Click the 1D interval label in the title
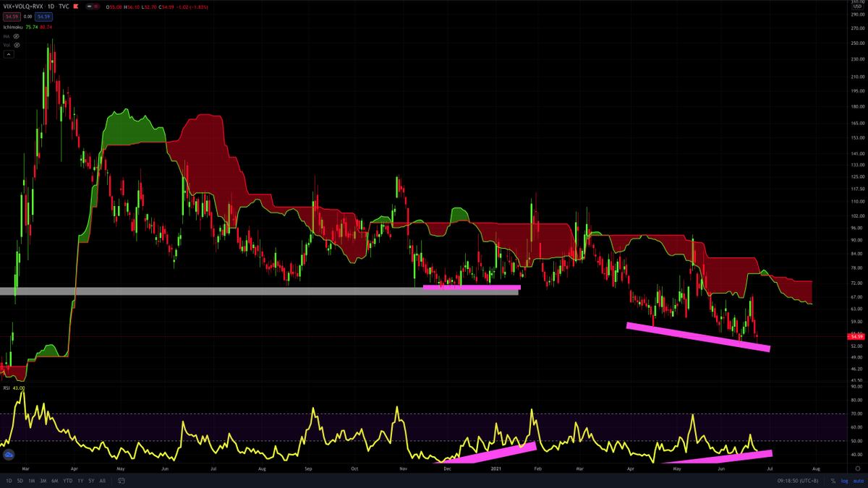This screenshot has width=868, height=488. 51,6
